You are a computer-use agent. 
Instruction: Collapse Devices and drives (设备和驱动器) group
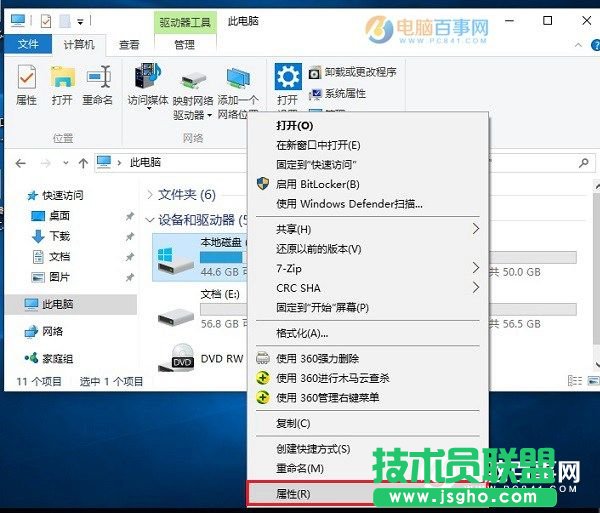(x=150, y=220)
